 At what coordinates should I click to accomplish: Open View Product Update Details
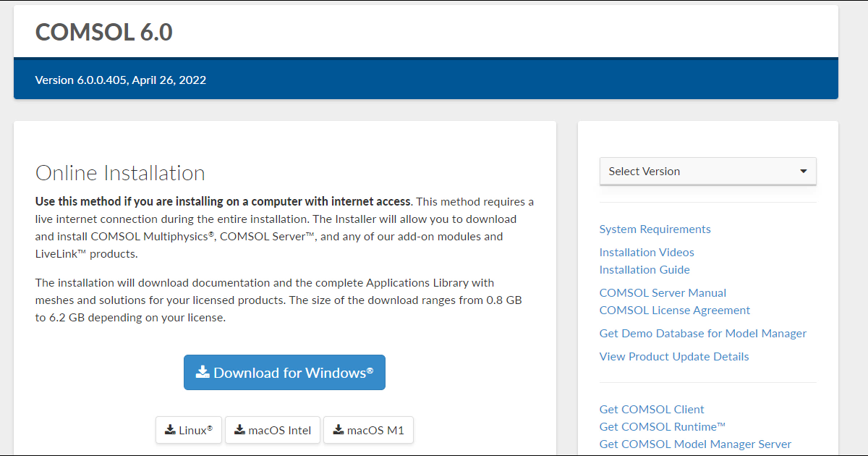coord(673,357)
